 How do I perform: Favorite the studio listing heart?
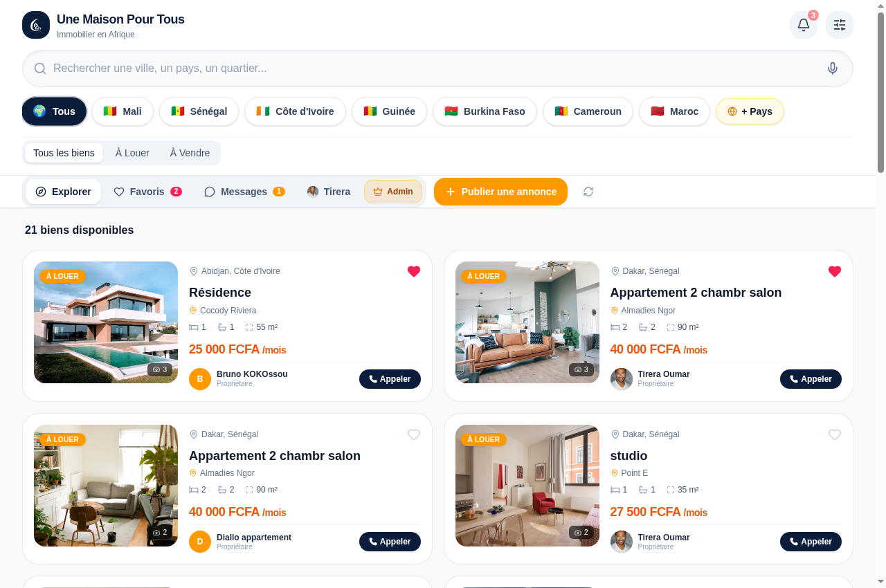835,434
